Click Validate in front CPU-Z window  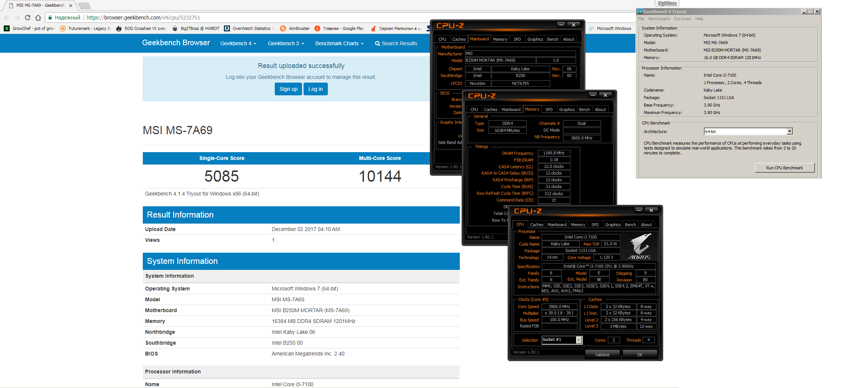[x=602, y=355]
